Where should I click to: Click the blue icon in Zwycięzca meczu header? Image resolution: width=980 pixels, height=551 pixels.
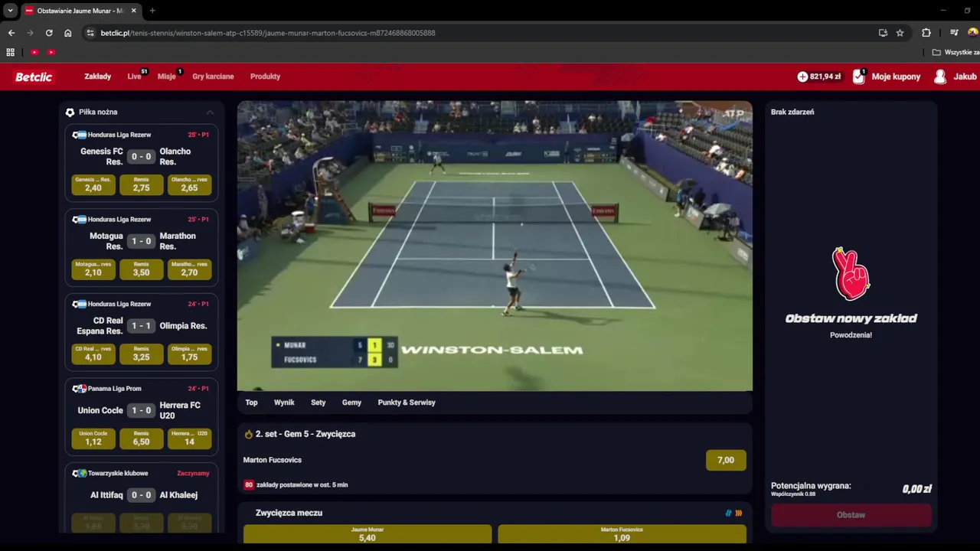pyautogui.click(x=729, y=513)
